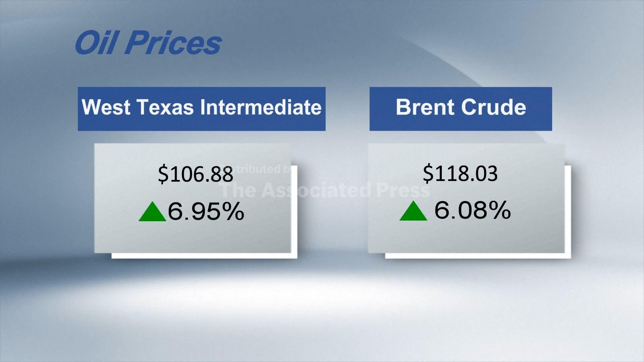Select the 6.95% change value
The height and width of the screenshot is (362, 644).
pyautogui.click(x=206, y=212)
